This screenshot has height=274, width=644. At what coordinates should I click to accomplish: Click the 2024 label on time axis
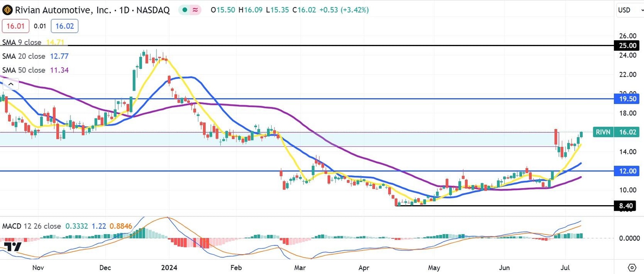169,267
